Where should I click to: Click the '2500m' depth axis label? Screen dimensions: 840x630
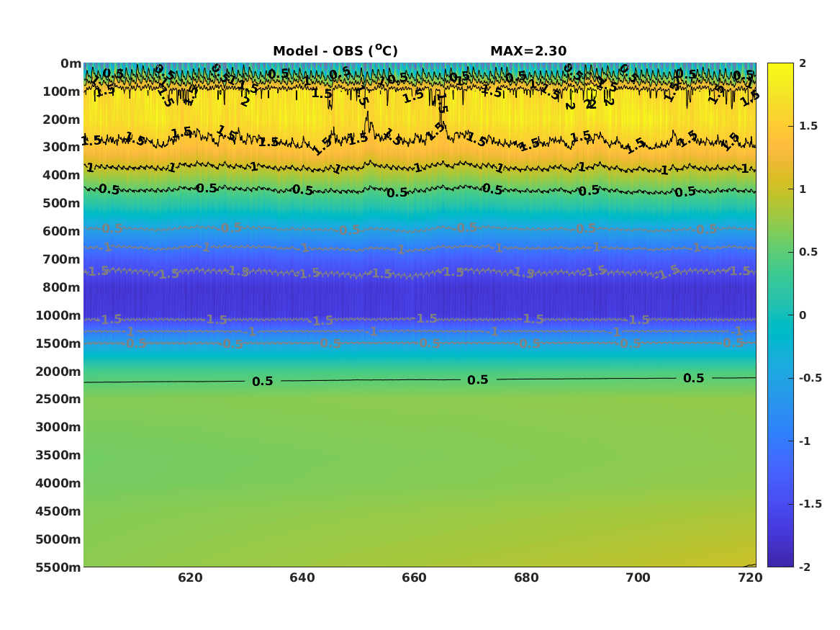[58, 399]
